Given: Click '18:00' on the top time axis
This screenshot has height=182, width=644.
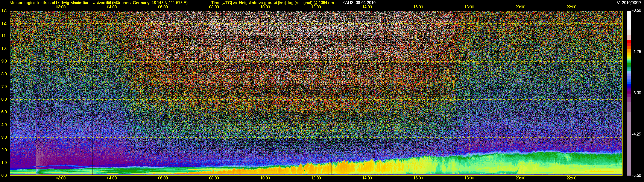Looking at the screenshot, I should 469,7.
